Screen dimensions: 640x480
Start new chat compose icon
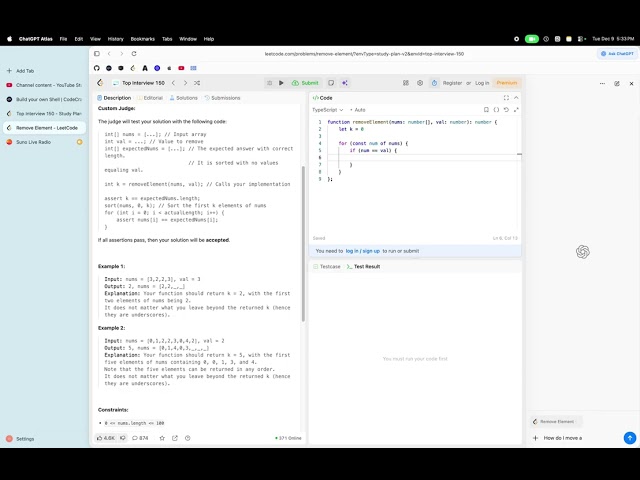tap(617, 83)
